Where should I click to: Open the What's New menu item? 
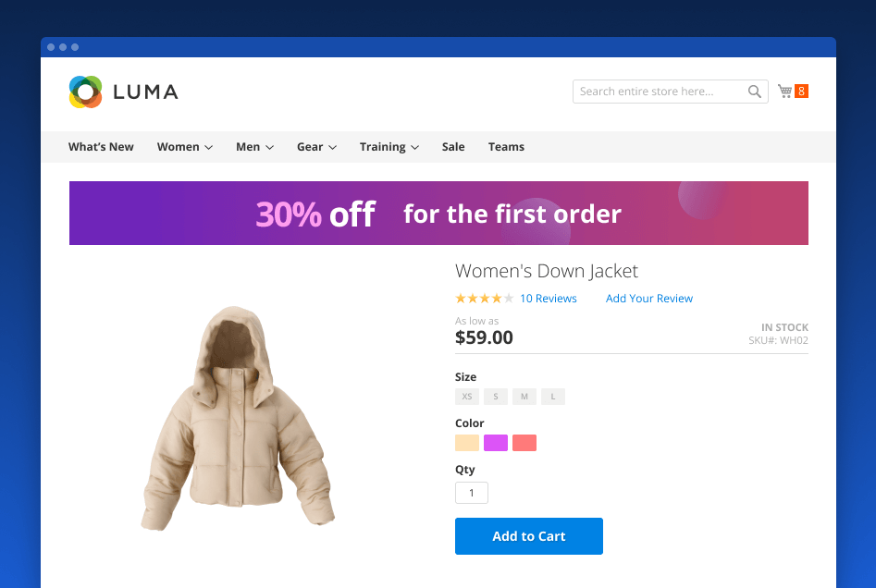[x=101, y=147]
